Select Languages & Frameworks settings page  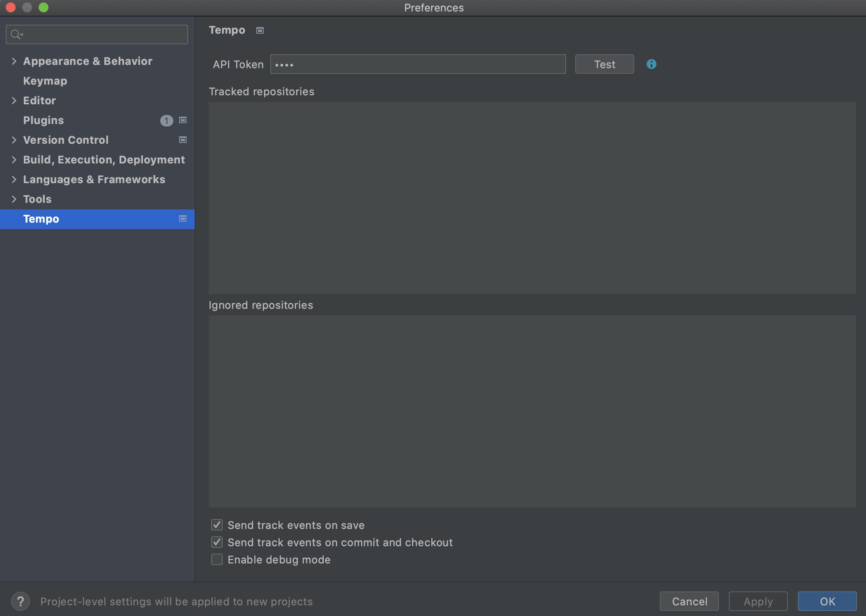[94, 179]
